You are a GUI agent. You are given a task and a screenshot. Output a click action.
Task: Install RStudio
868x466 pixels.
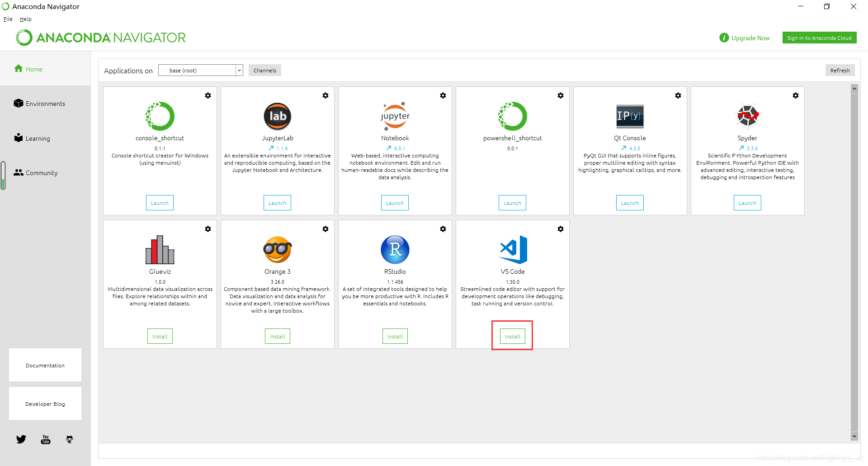(395, 336)
